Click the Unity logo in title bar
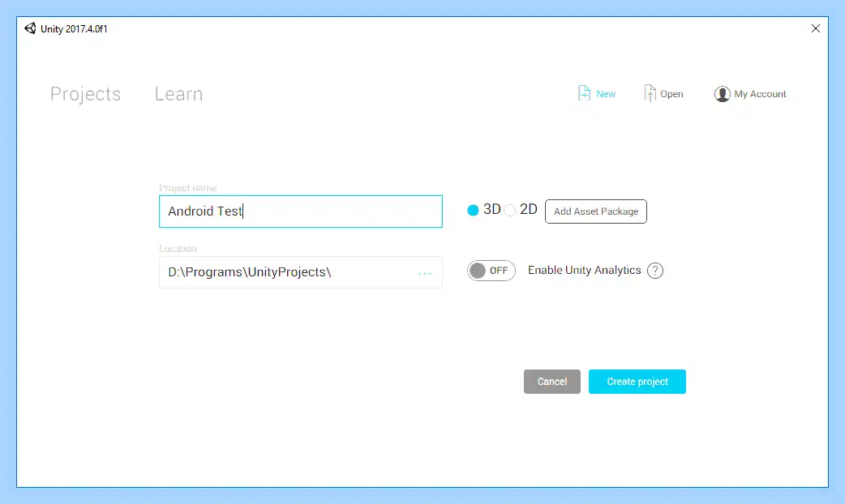 click(30, 28)
